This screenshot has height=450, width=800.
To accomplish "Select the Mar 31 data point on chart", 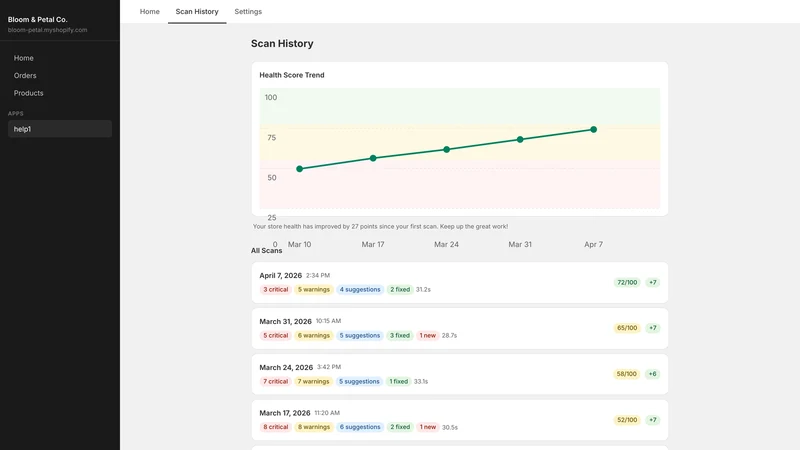I will point(520,139).
